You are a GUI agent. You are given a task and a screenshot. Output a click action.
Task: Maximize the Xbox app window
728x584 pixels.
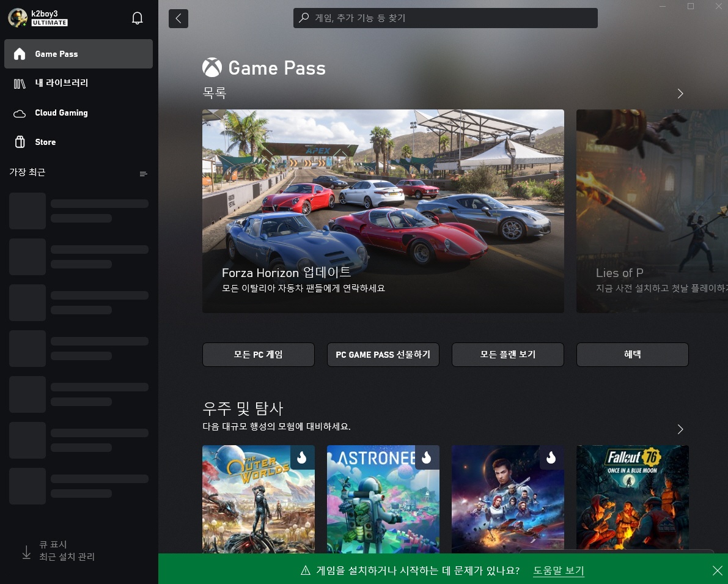tap(690, 6)
